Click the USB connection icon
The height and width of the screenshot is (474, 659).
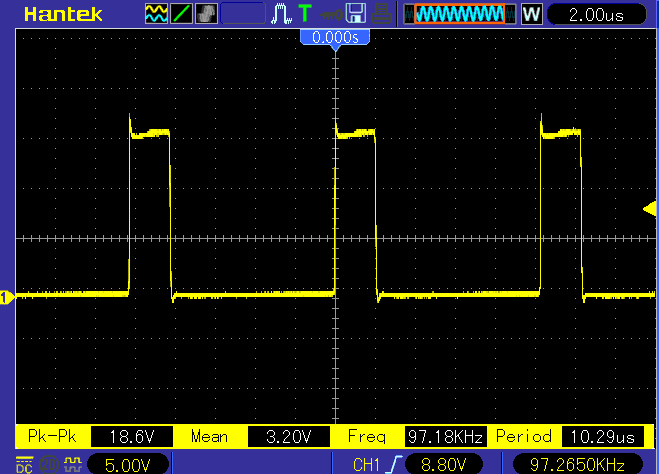(x=329, y=14)
